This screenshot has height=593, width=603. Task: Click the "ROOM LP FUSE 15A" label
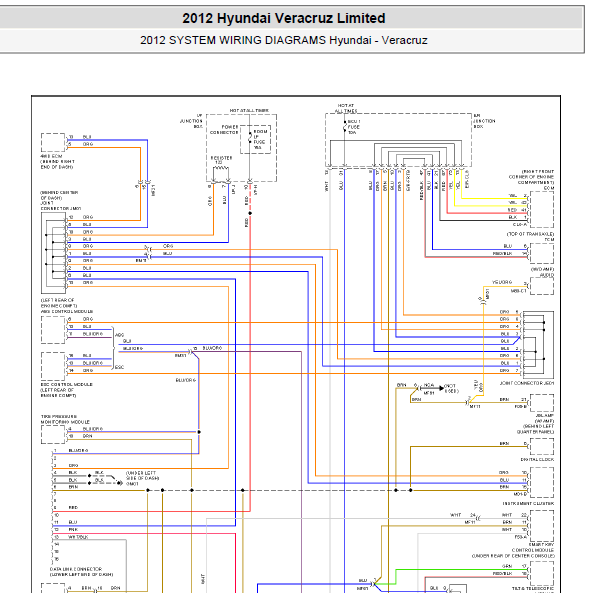260,140
